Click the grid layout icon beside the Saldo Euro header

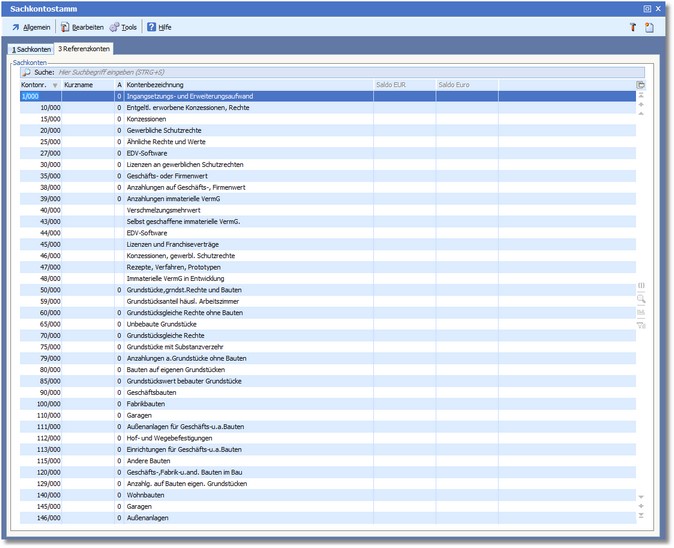(641, 85)
